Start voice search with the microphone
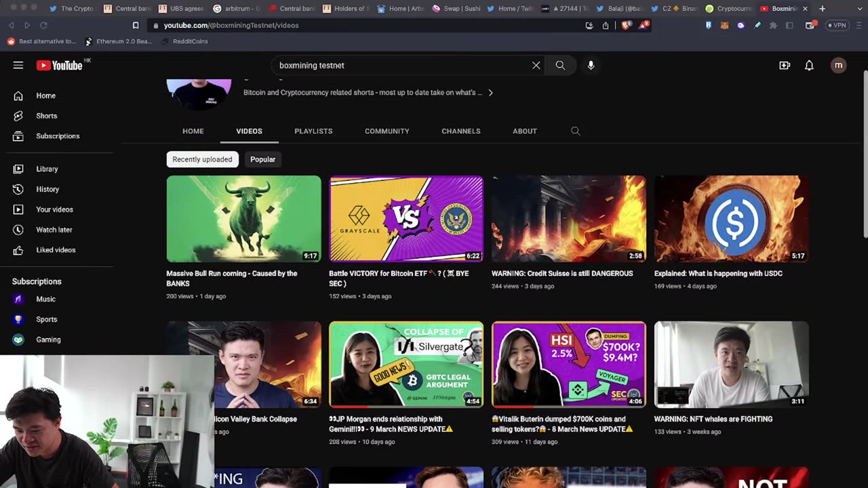 591,65
